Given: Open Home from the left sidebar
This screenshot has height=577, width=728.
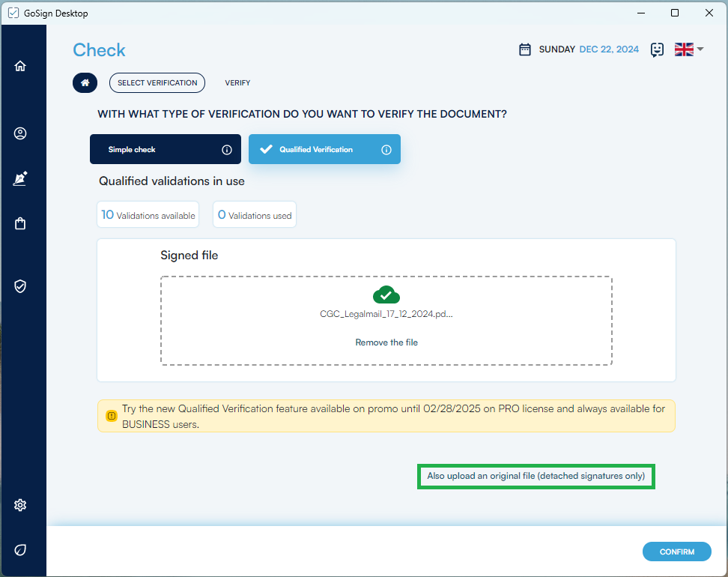Looking at the screenshot, I should [20, 66].
